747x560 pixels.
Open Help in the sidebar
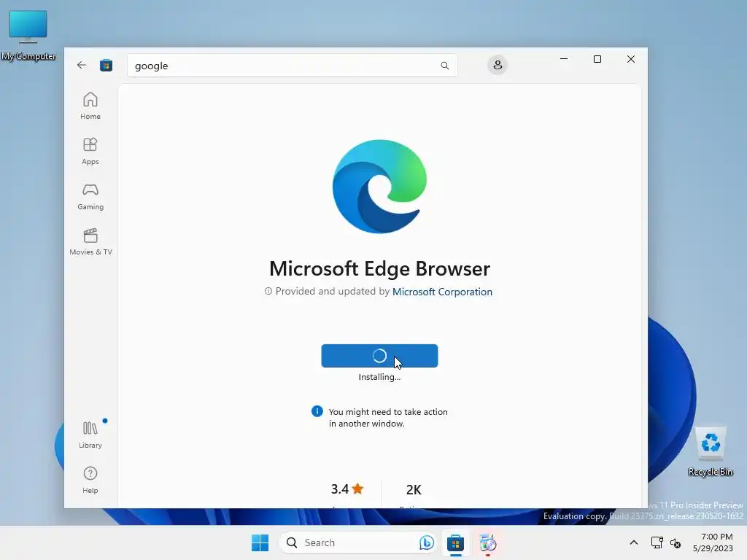(90, 480)
